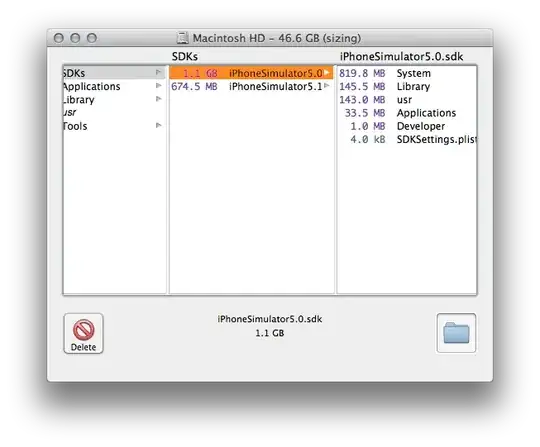
Task: Click the arrow next to iPhoneSimulator5.1
Action: [327, 85]
